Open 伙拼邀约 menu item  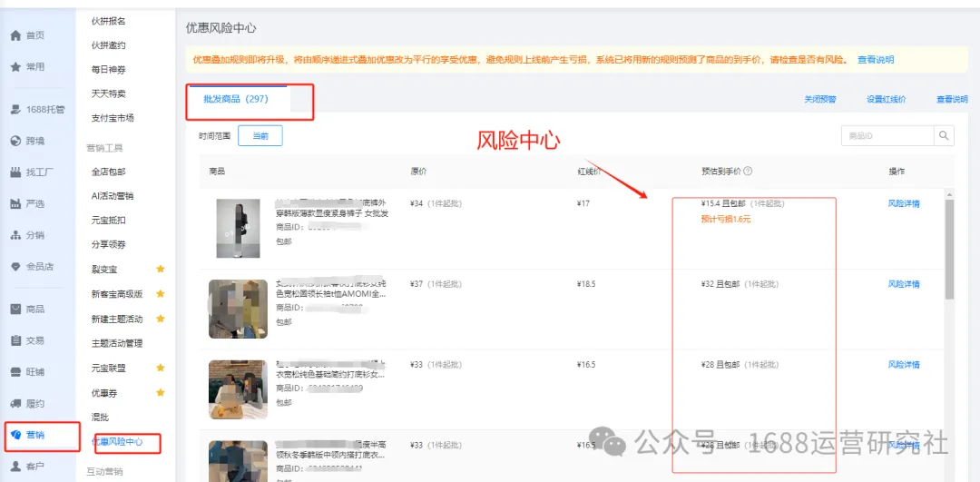(x=109, y=45)
